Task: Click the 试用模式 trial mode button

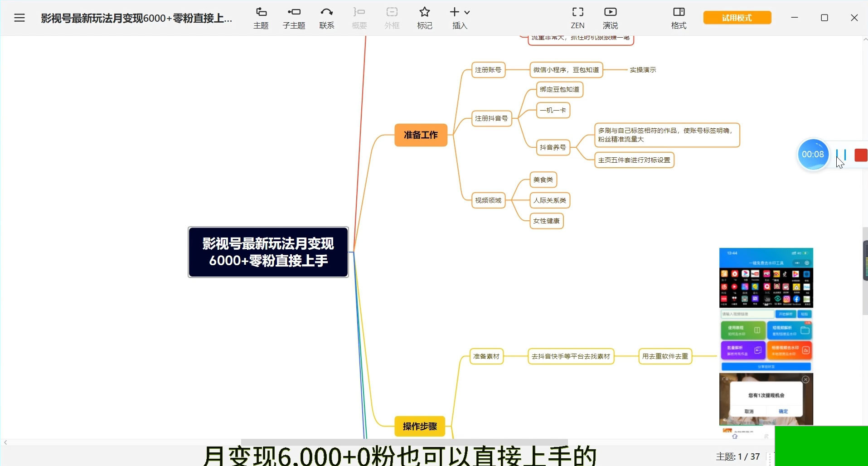Action: (737, 18)
